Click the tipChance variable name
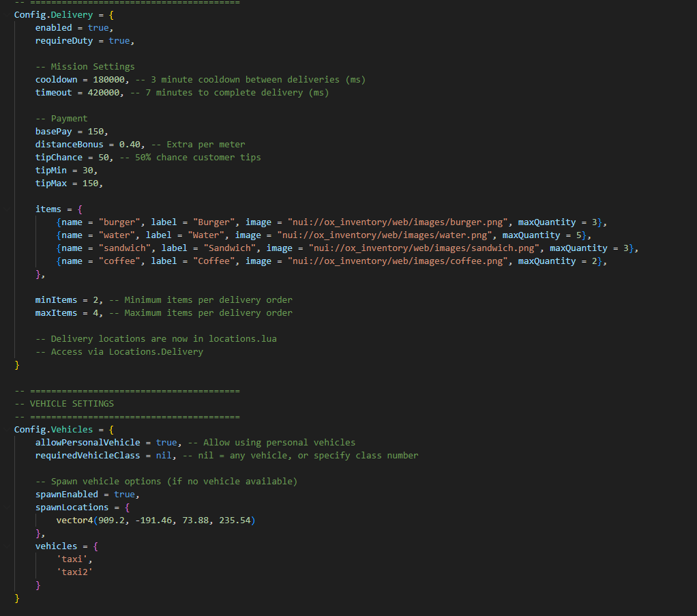The width and height of the screenshot is (697, 616). point(59,157)
